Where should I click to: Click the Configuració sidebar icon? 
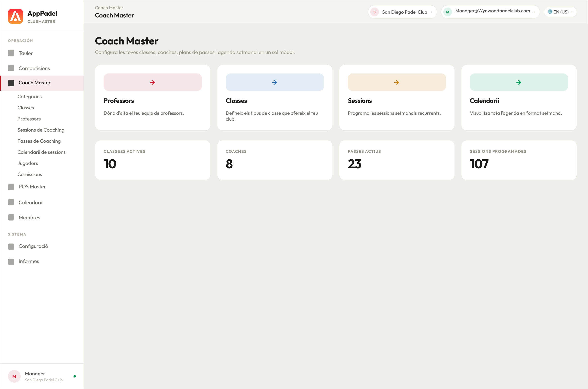click(x=11, y=246)
